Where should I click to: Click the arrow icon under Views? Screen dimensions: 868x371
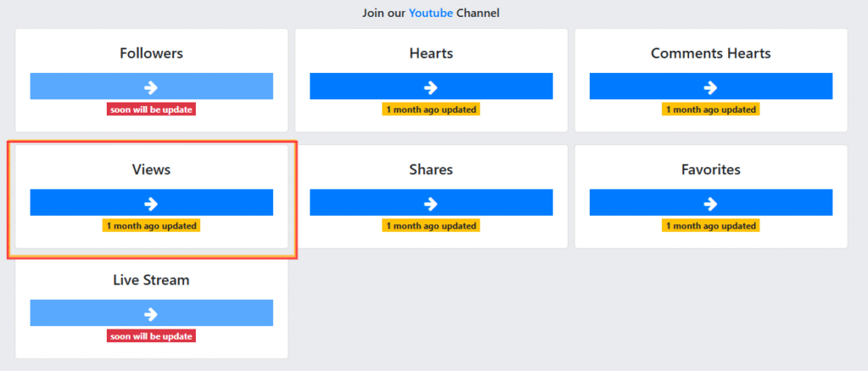click(151, 203)
